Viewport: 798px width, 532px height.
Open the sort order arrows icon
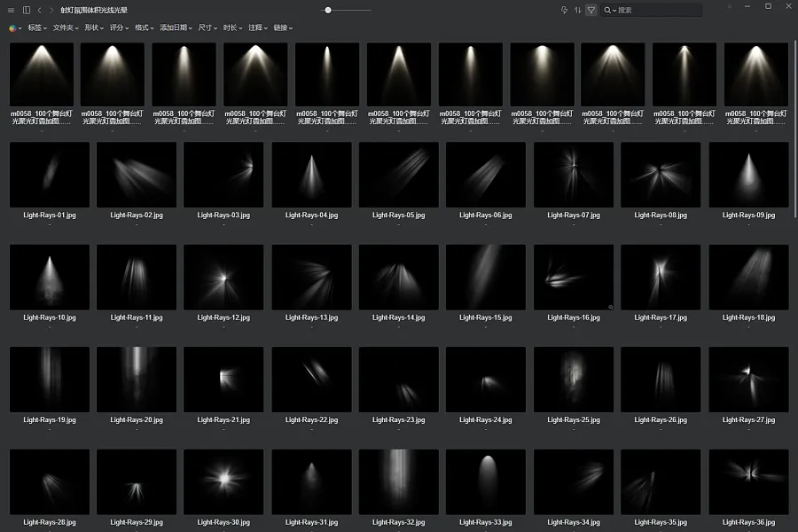(x=577, y=10)
